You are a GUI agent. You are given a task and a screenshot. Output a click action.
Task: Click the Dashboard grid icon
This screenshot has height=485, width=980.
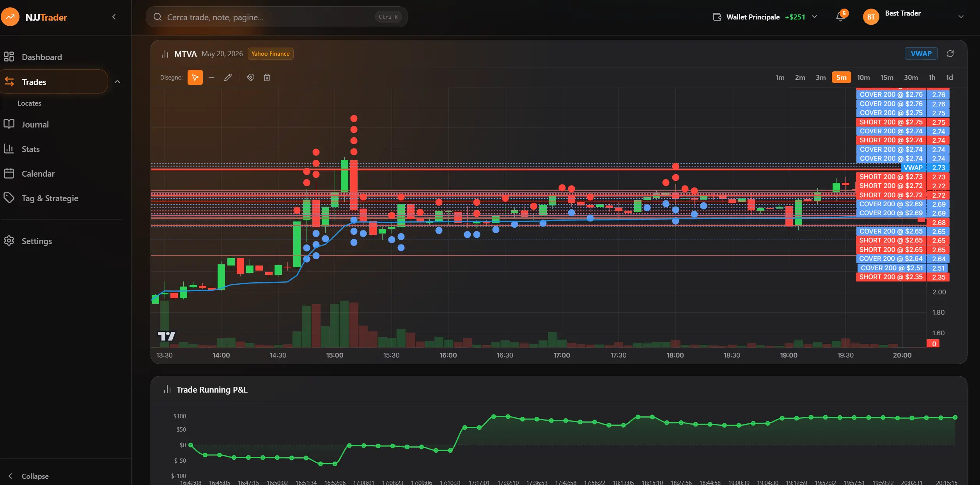[9, 57]
